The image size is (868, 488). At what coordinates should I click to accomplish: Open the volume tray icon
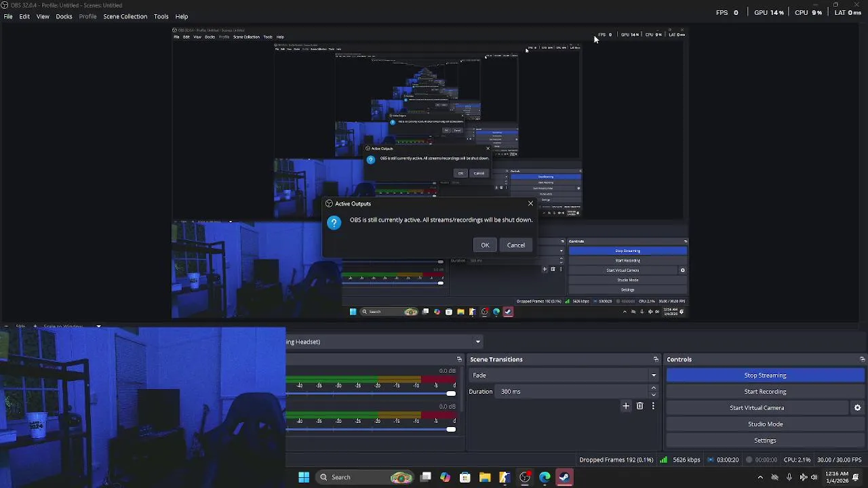pos(814,477)
